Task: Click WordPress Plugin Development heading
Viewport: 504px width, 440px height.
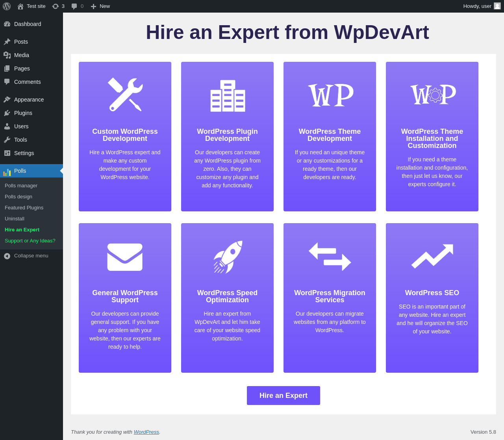Action: pyautogui.click(x=227, y=135)
